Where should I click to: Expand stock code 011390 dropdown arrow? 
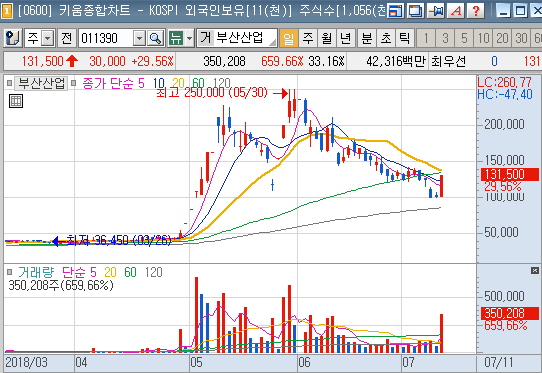point(139,38)
